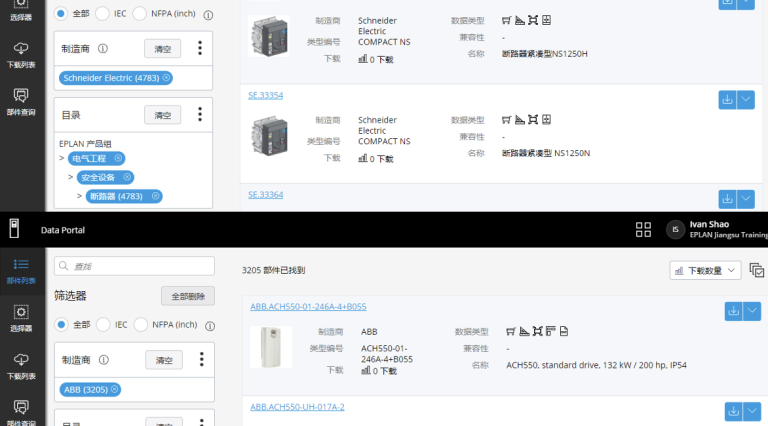Click the 查找 search field
This screenshot has width=768, height=426.
click(x=134, y=266)
